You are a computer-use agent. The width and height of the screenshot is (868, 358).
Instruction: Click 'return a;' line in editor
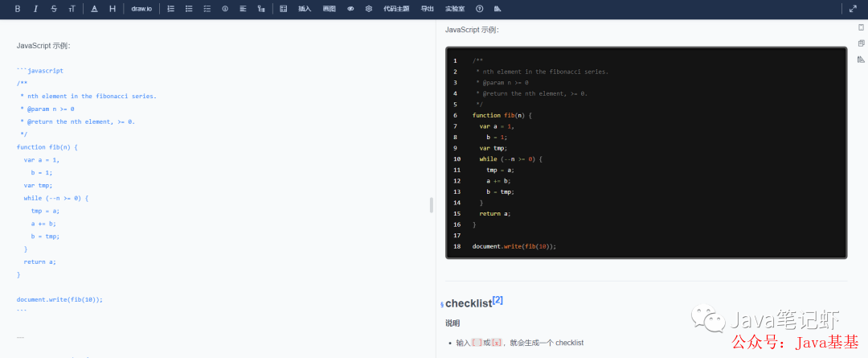point(40,261)
